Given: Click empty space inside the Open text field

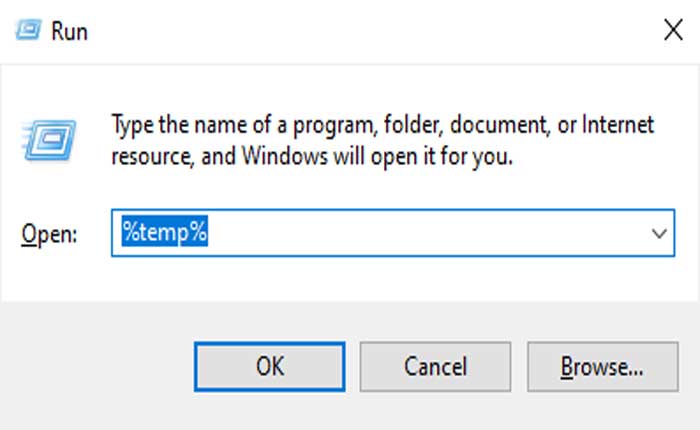Looking at the screenshot, I should [x=420, y=233].
